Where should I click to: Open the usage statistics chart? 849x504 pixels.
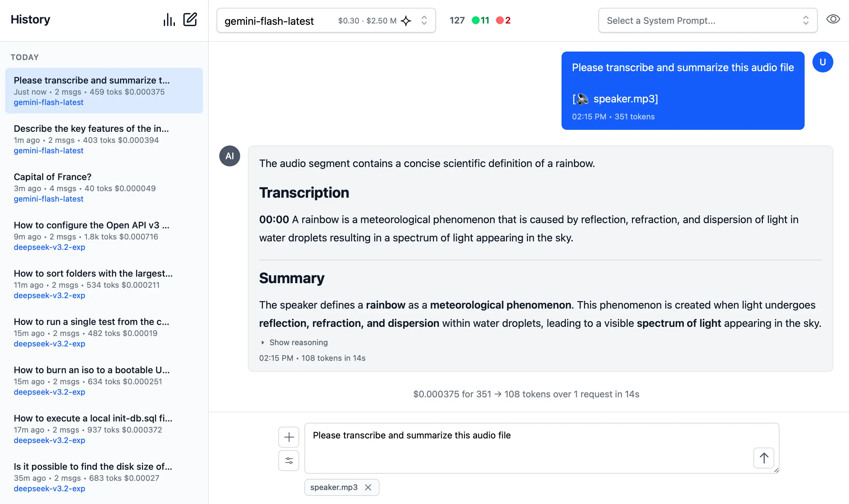click(169, 20)
